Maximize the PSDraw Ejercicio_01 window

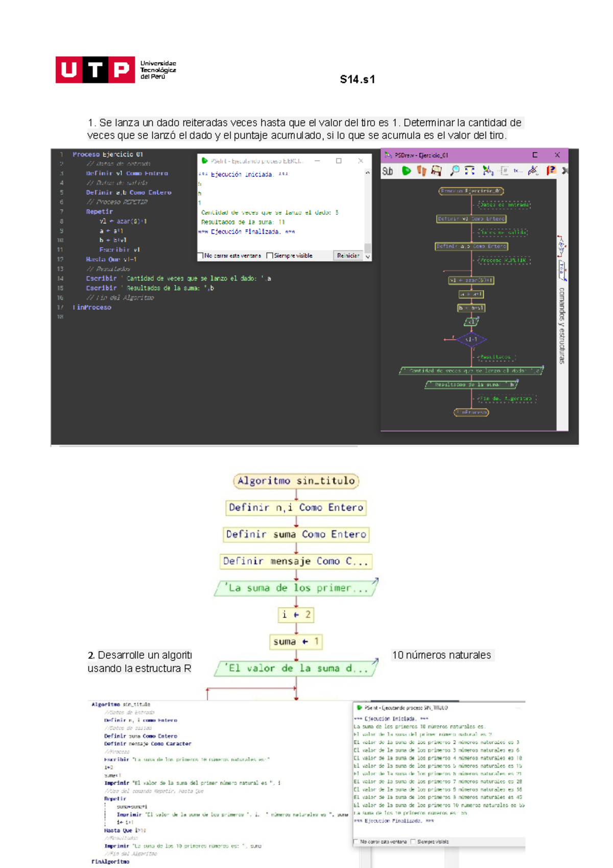[x=535, y=155]
